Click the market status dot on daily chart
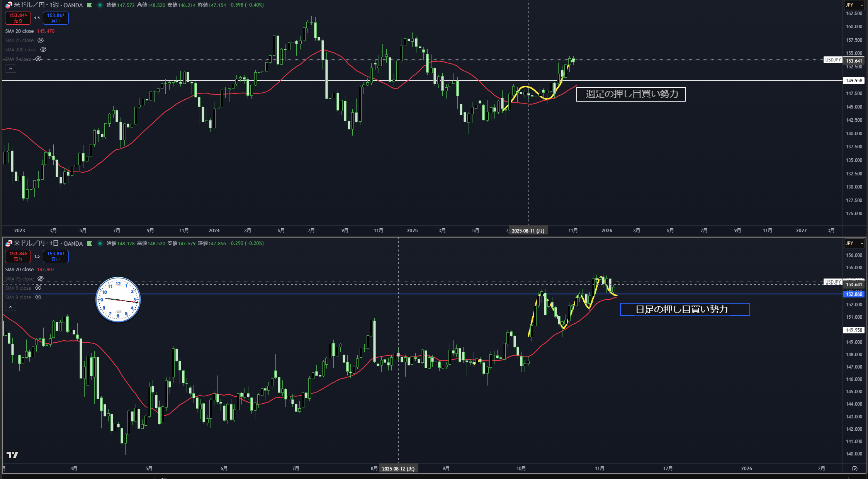Image resolution: width=868 pixels, height=479 pixels. (x=100, y=243)
